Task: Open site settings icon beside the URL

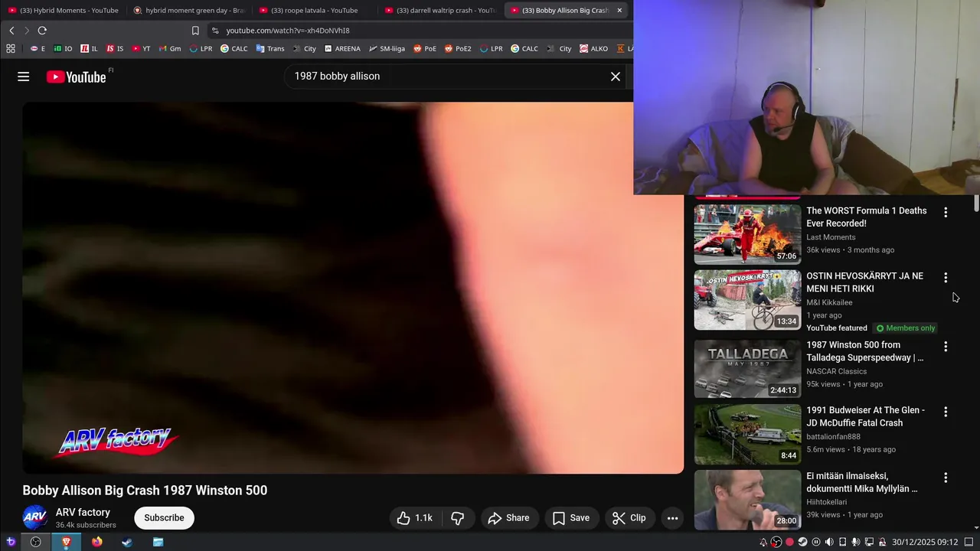Action: [x=215, y=31]
